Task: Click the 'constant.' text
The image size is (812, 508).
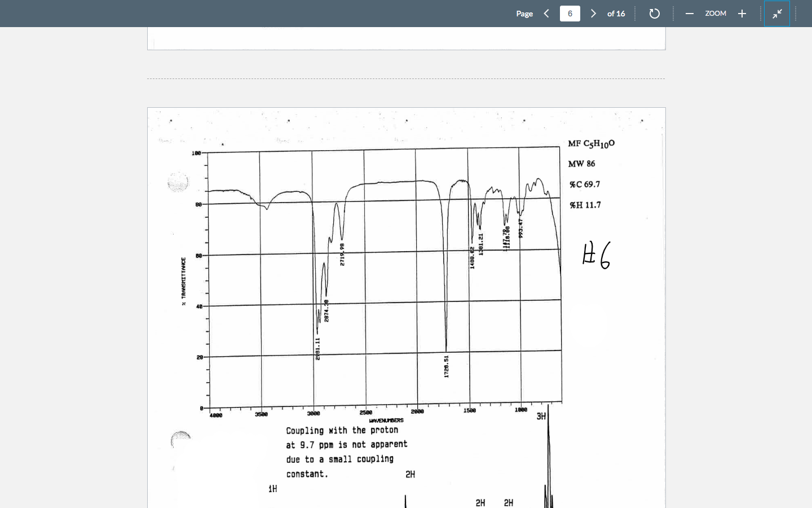Action: point(307,474)
